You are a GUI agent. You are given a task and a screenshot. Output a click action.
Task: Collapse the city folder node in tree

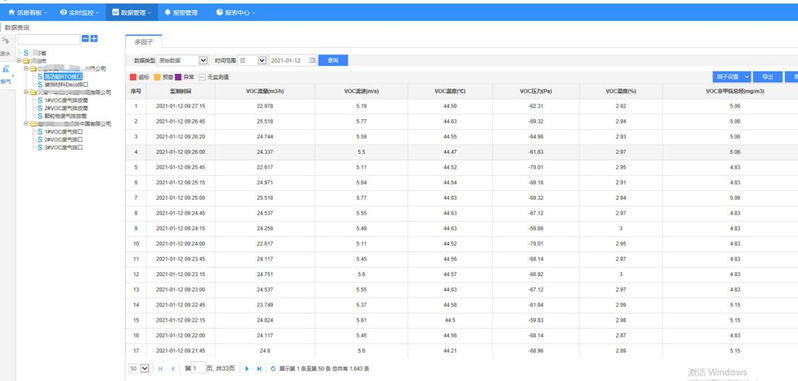coord(19,61)
